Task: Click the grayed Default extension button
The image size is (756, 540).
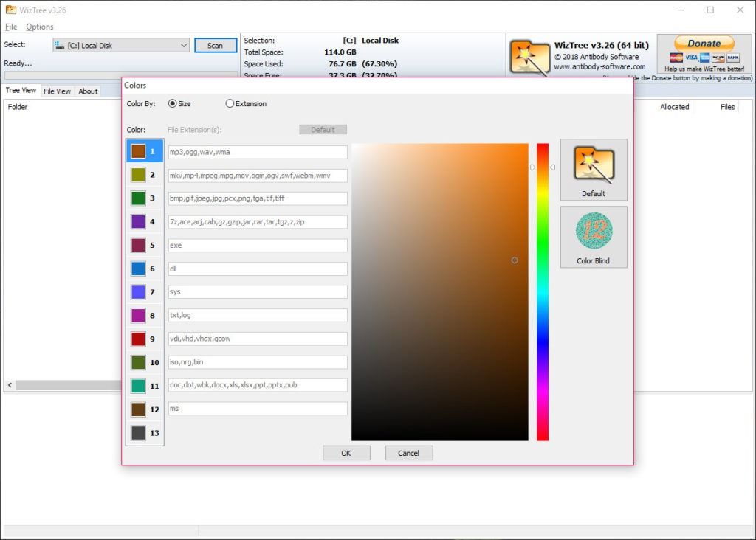Action: pyautogui.click(x=323, y=130)
